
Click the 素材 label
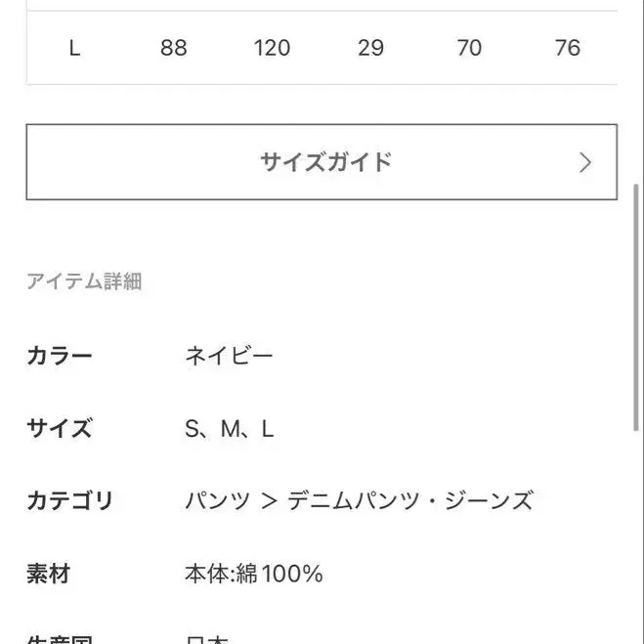[x=48, y=574]
